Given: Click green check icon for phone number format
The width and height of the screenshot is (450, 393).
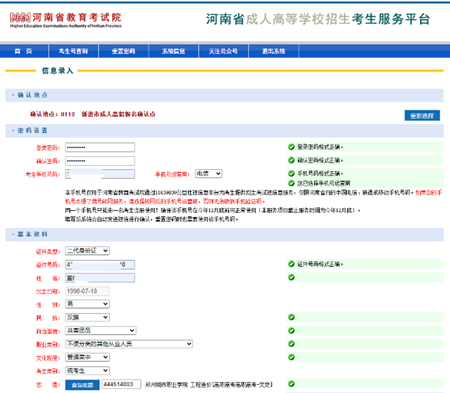Looking at the screenshot, I should coord(291,173).
